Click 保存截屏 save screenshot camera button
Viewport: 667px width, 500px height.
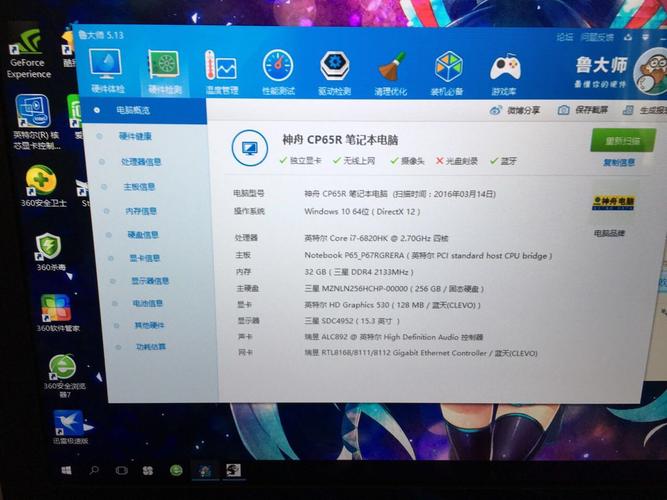point(582,110)
